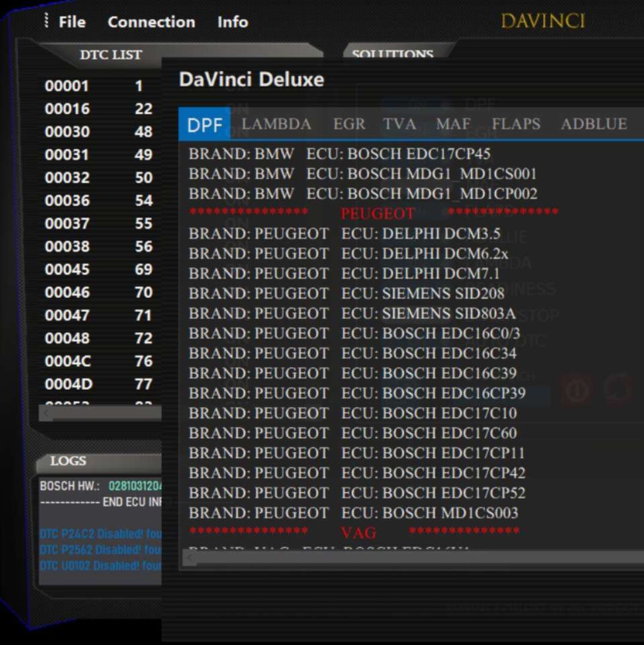This screenshot has height=645, width=644.
Task: Select DTC row 00047
Action: click(x=99, y=315)
